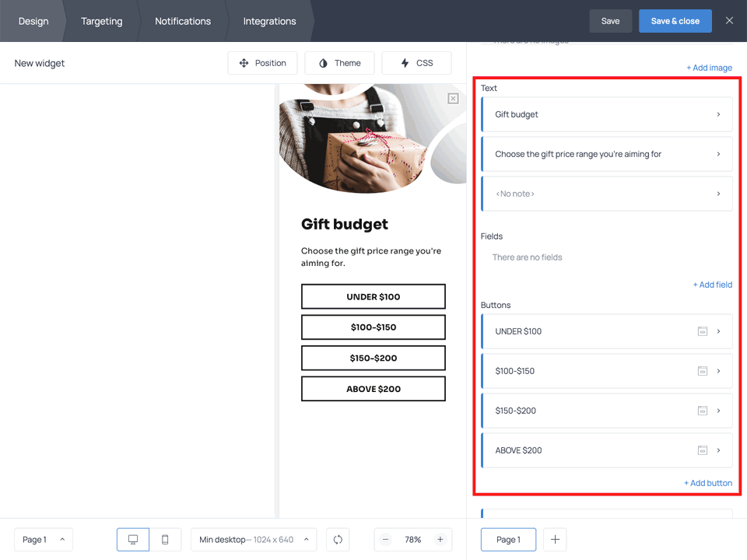Open the Integrations tab
Viewport: 747px width, 560px height.
pos(268,21)
